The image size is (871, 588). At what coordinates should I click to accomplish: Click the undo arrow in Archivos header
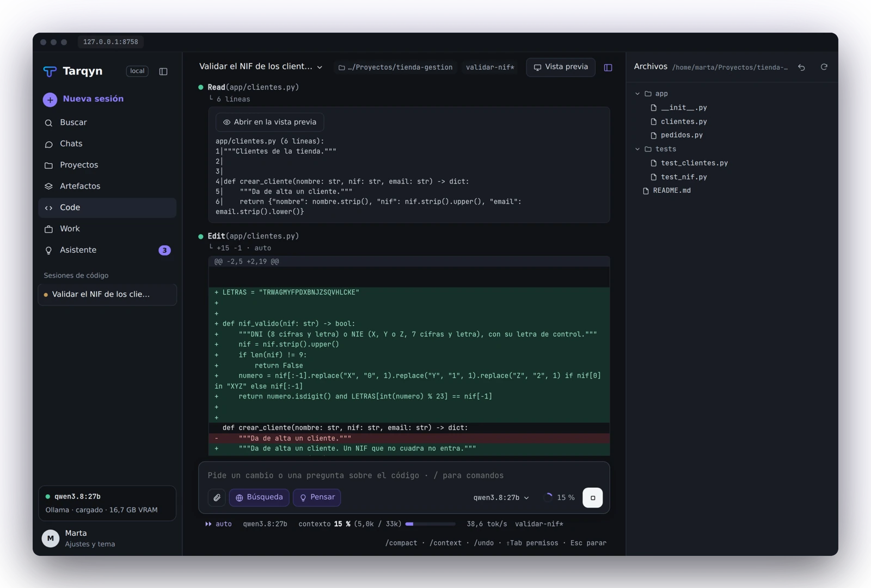coord(801,67)
